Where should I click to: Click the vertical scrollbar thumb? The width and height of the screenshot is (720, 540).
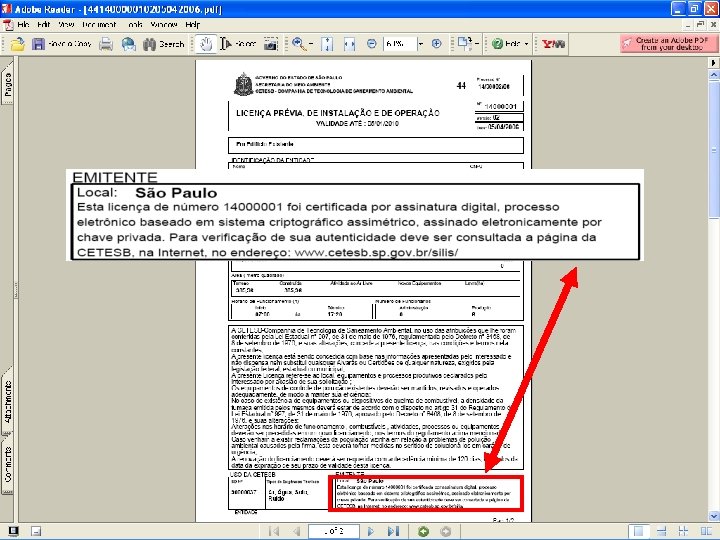714,150
